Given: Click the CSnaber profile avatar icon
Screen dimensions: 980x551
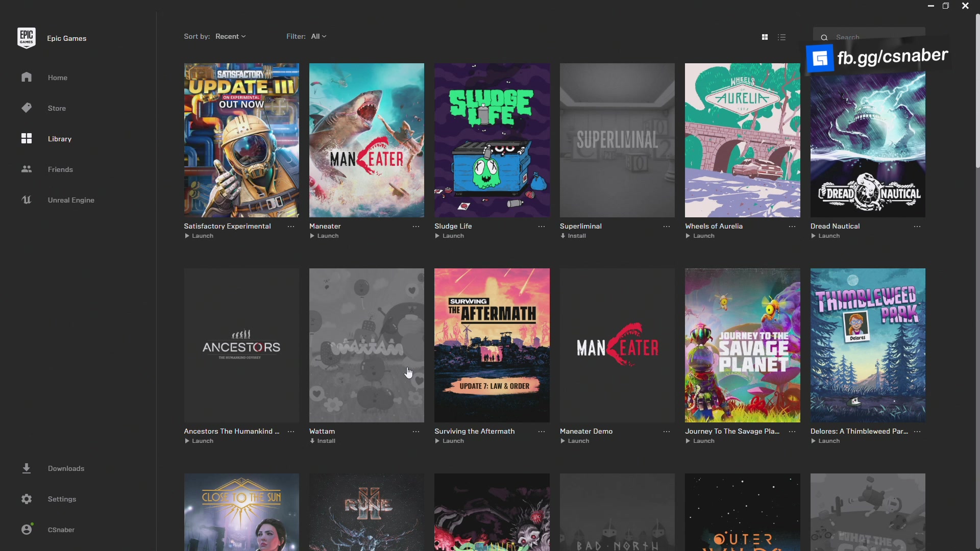Looking at the screenshot, I should [x=27, y=529].
